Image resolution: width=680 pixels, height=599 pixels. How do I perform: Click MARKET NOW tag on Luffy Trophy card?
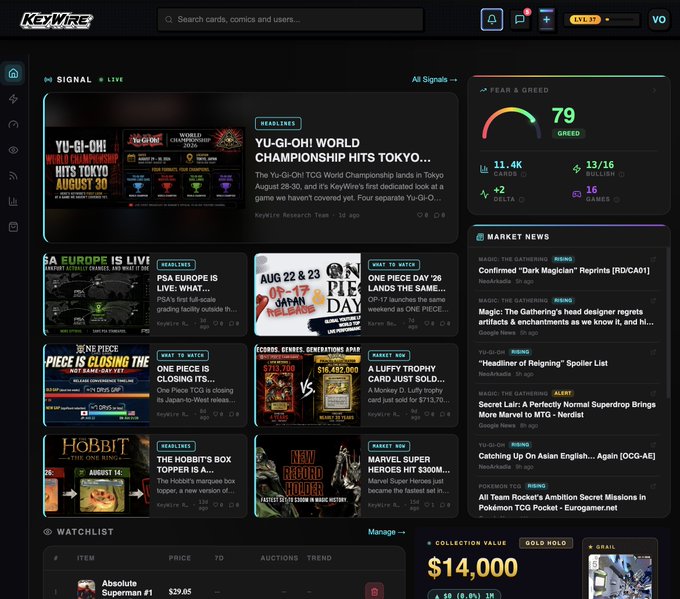pos(389,355)
